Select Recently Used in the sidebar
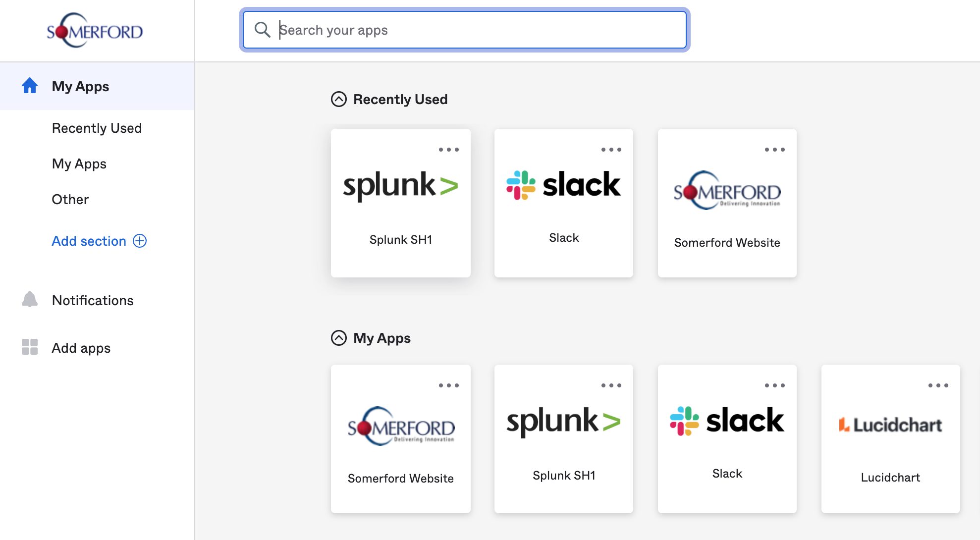The width and height of the screenshot is (980, 540). click(x=97, y=128)
